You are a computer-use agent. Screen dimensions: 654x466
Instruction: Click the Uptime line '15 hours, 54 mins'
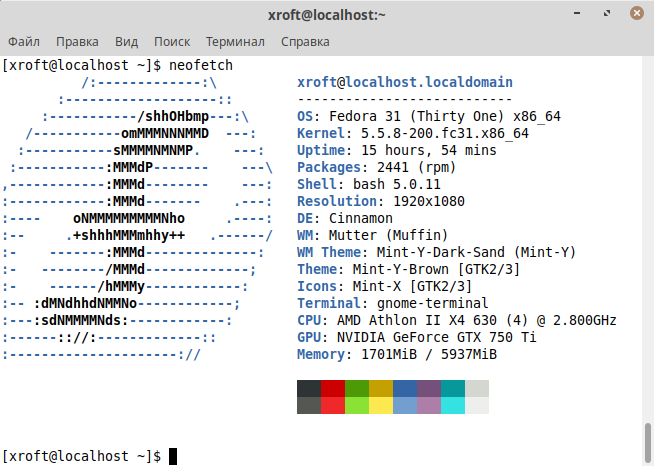429,150
